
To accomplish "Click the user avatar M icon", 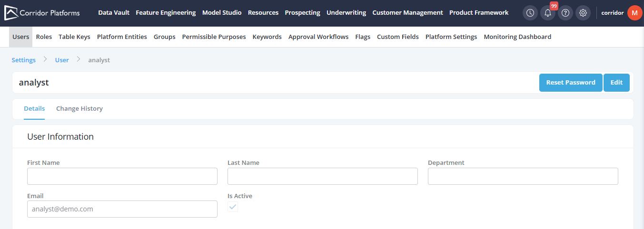I will pos(634,13).
